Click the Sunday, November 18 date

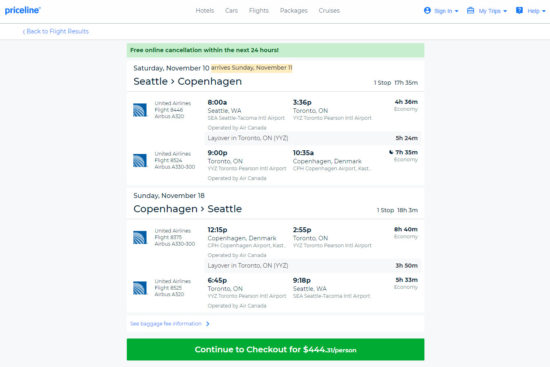tap(169, 195)
